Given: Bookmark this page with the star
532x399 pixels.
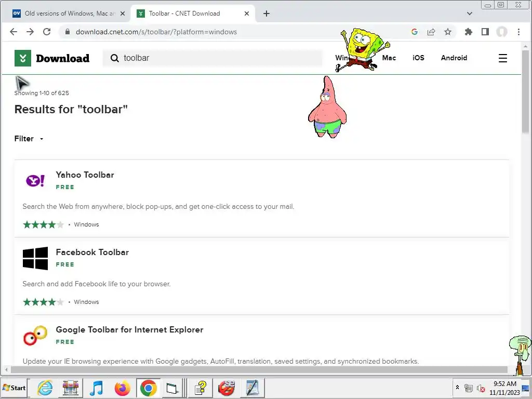Looking at the screenshot, I should point(448,32).
